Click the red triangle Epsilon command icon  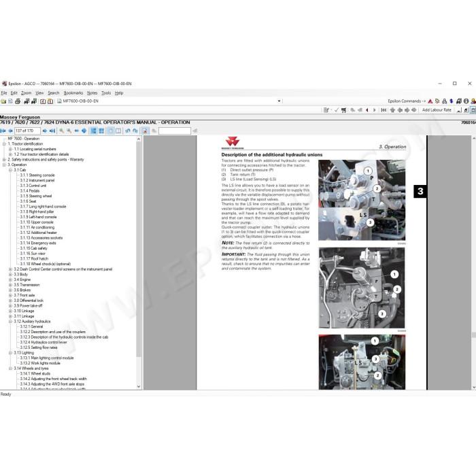(430, 101)
